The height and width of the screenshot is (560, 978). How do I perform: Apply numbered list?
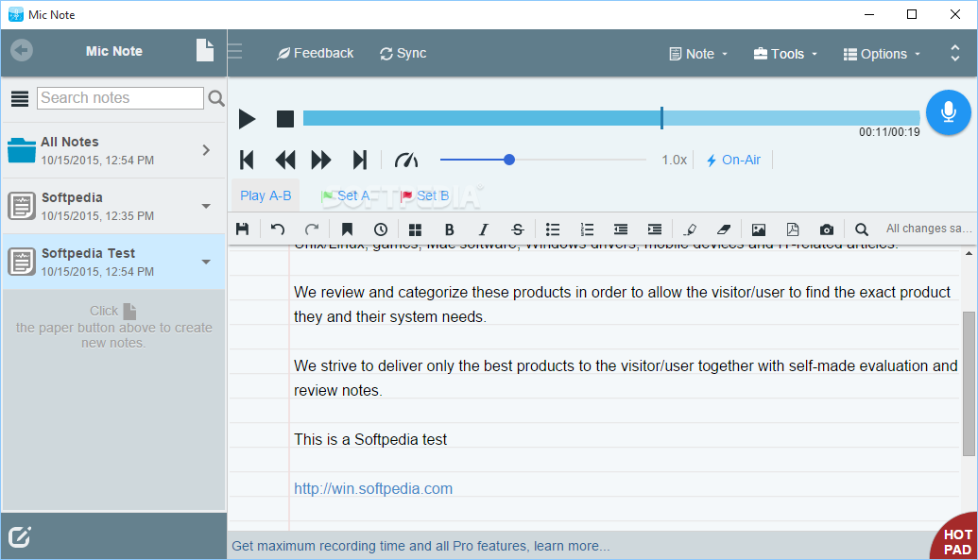(x=587, y=229)
